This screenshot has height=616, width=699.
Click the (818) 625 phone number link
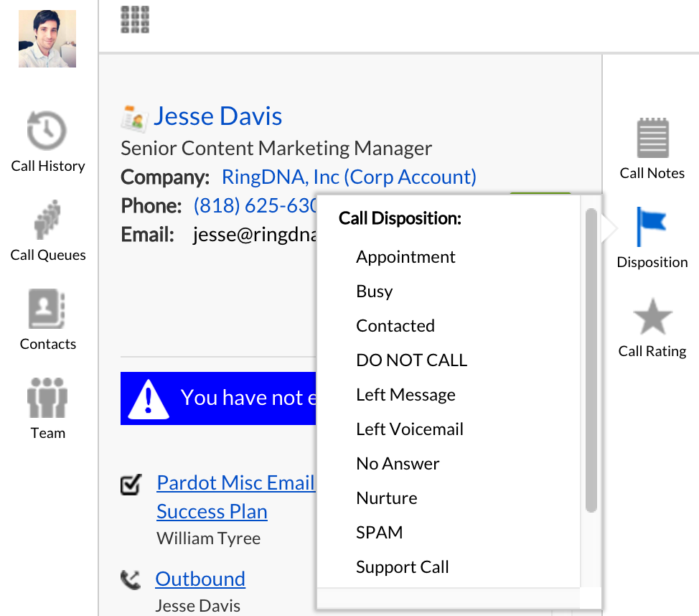(255, 205)
